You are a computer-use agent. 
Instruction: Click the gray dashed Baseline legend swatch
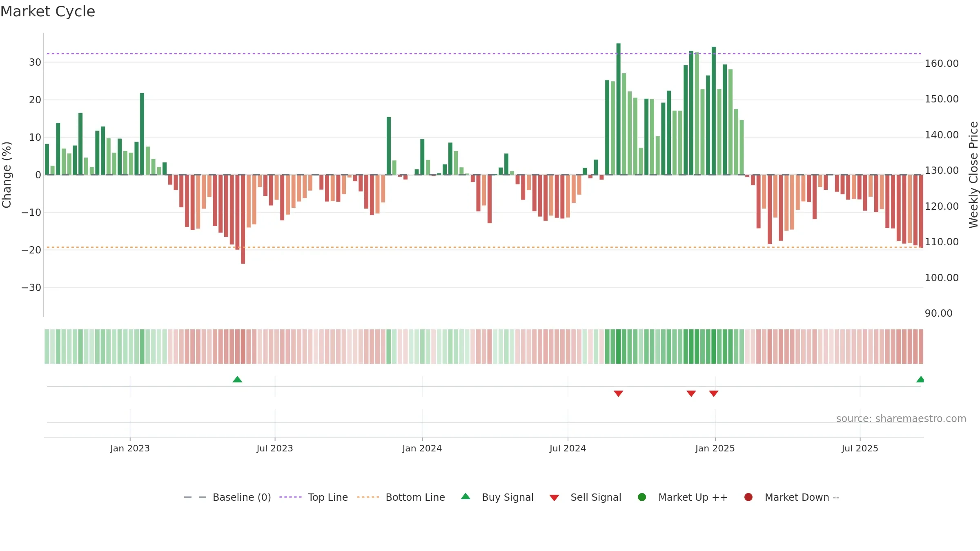tap(195, 497)
